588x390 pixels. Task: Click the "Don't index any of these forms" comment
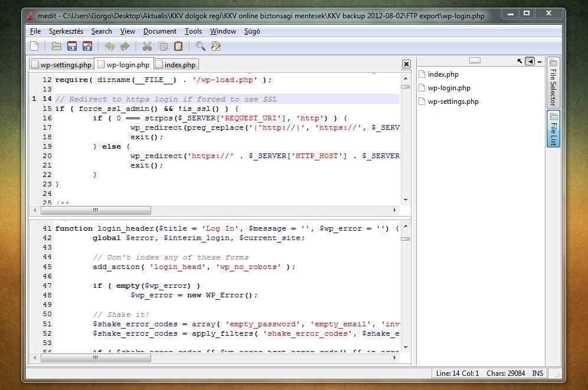point(171,257)
